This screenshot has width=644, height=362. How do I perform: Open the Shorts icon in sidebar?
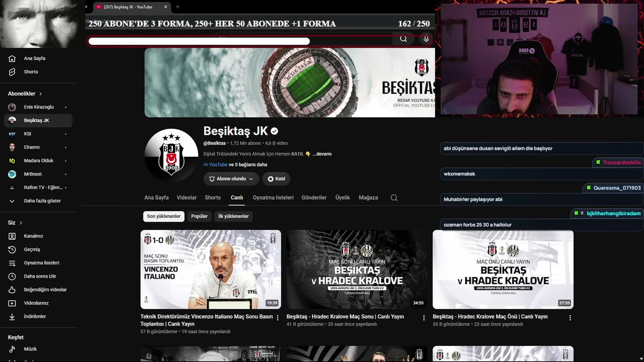tap(12, 72)
